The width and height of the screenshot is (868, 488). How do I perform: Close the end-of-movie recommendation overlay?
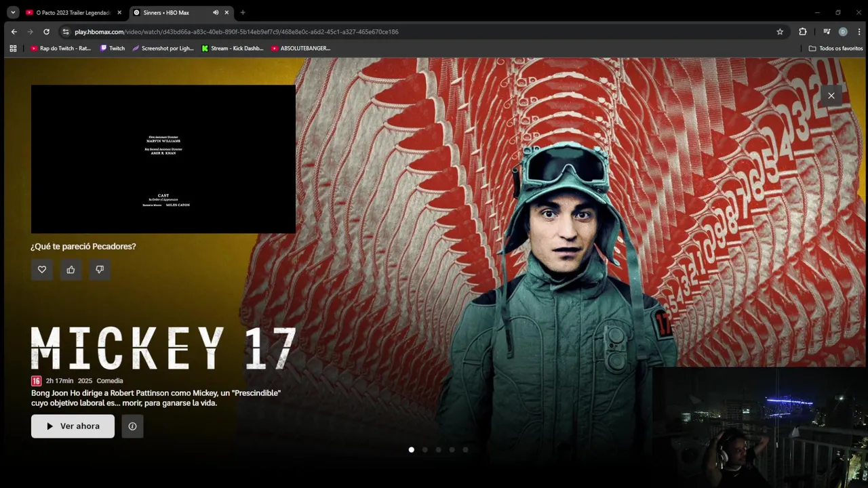pos(831,96)
